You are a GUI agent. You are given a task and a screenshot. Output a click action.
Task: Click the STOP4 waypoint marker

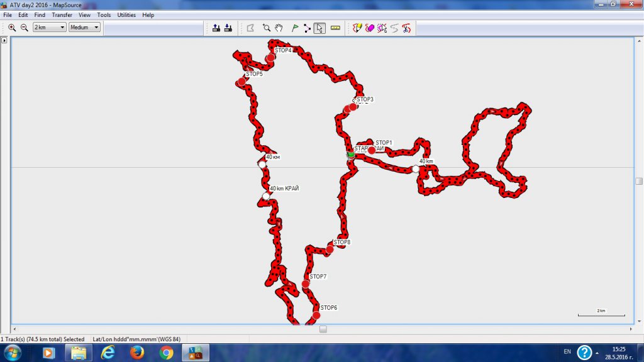pyautogui.click(x=270, y=58)
